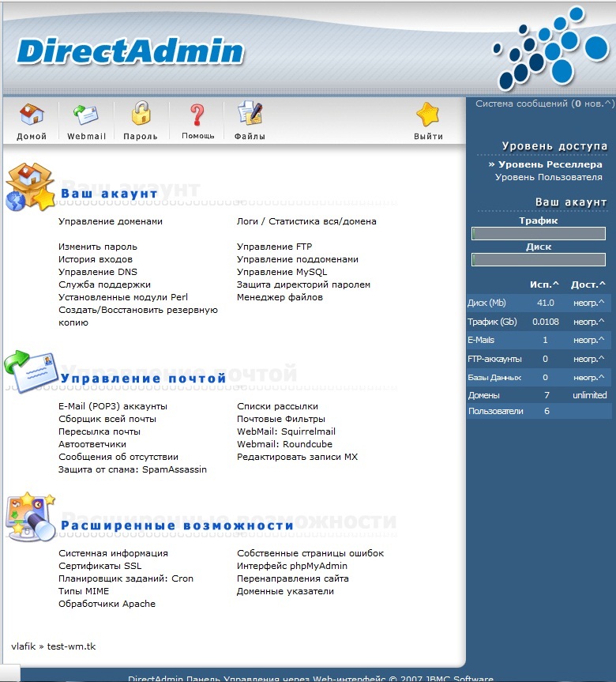Screen dimensions: 616x682
Task: Open Сообщения об отсутствии
Action: pyautogui.click(x=118, y=457)
